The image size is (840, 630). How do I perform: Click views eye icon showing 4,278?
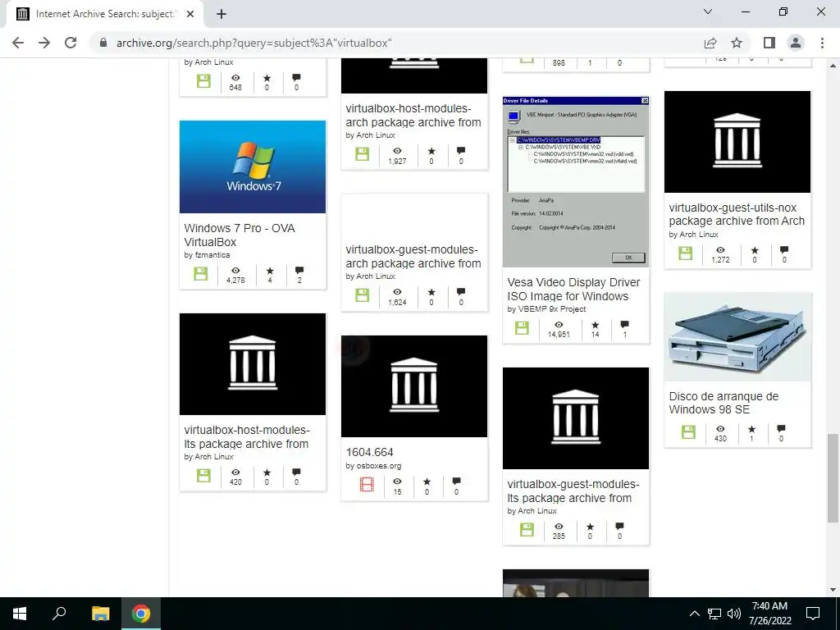pos(235,271)
